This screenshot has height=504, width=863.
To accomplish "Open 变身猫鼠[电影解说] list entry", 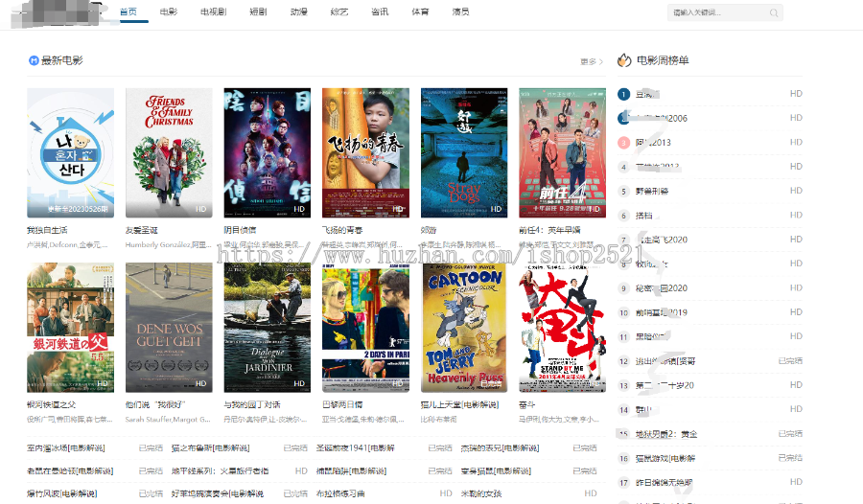I will click(x=497, y=471).
